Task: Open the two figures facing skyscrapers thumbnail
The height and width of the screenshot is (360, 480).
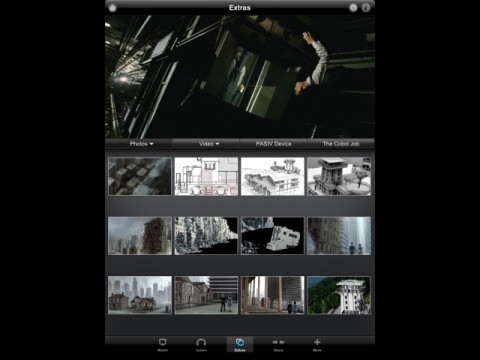Action: 339,236
